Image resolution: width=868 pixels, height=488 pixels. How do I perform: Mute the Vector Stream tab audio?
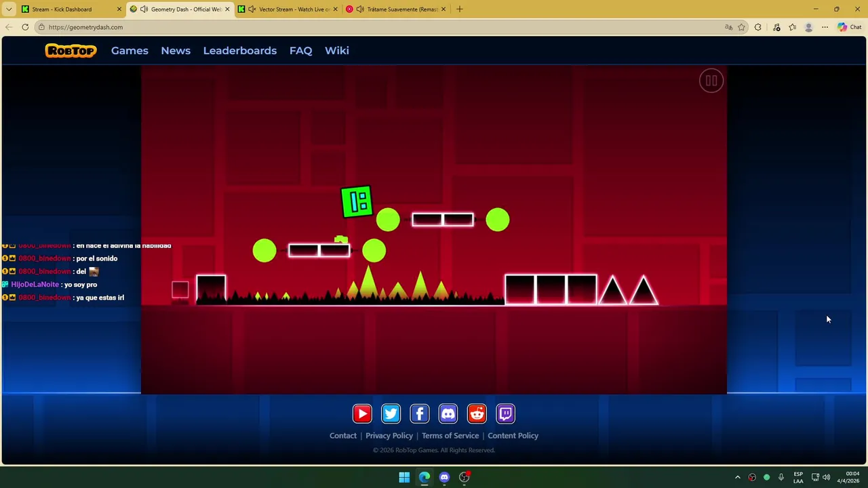(x=252, y=9)
